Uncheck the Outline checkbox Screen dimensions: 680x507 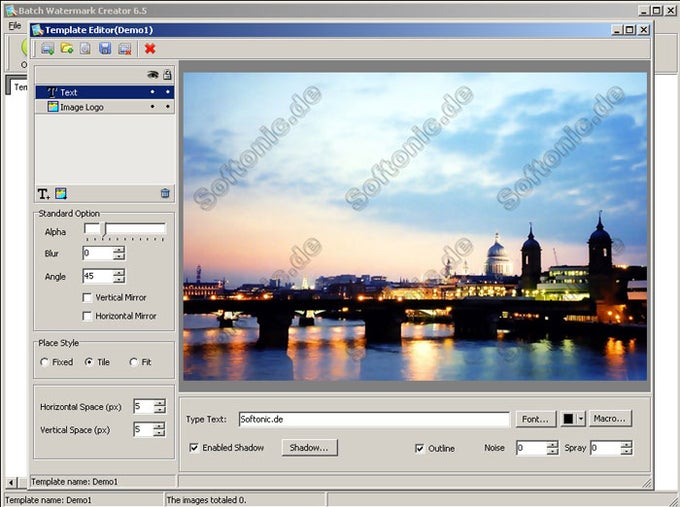[419, 448]
